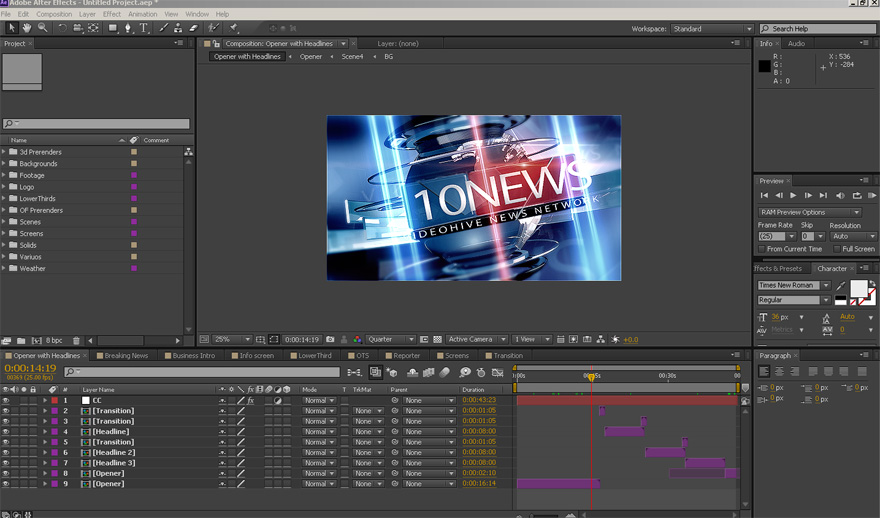Image resolution: width=880 pixels, height=518 pixels.
Task: Click the Info panel black color swatch
Action: (764, 66)
